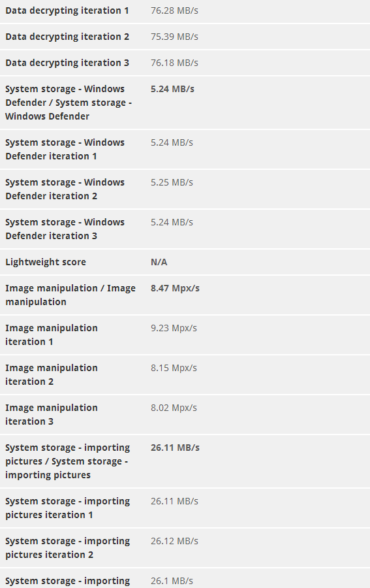Click the N/A Lightweight score value
370x588 pixels.
click(159, 262)
